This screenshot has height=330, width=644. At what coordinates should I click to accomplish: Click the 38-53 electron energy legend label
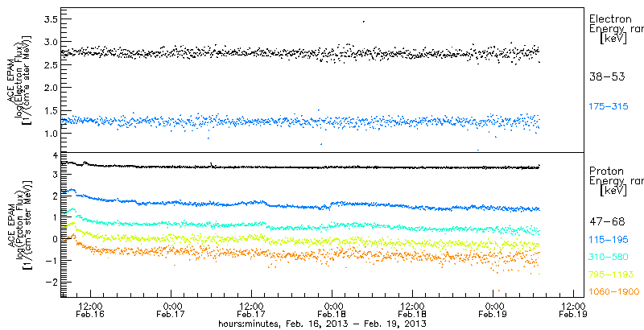(x=607, y=76)
